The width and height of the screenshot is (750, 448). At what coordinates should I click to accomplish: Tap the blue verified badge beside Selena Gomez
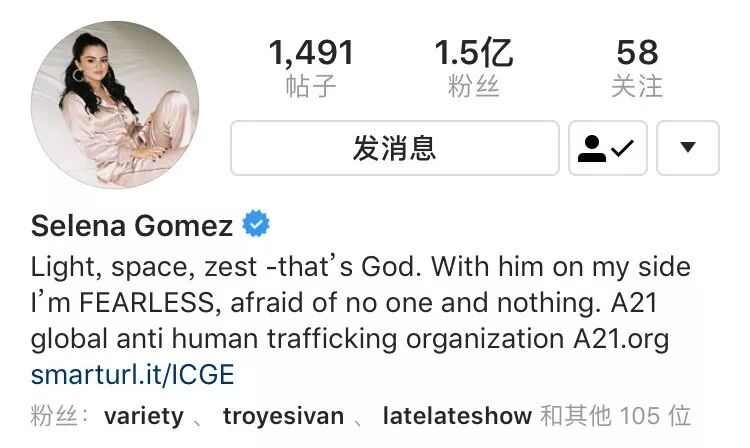(256, 224)
